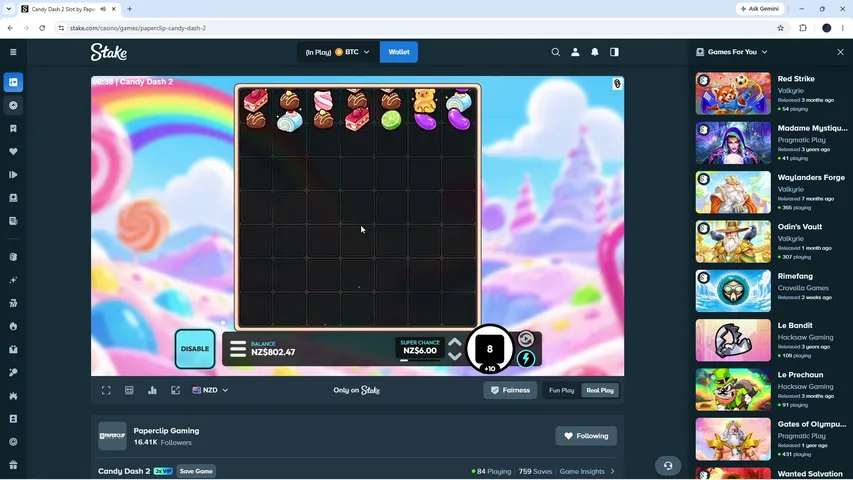This screenshot has width=853, height=480.
Task: Open the NZD display currency dropdown
Action: coord(210,390)
